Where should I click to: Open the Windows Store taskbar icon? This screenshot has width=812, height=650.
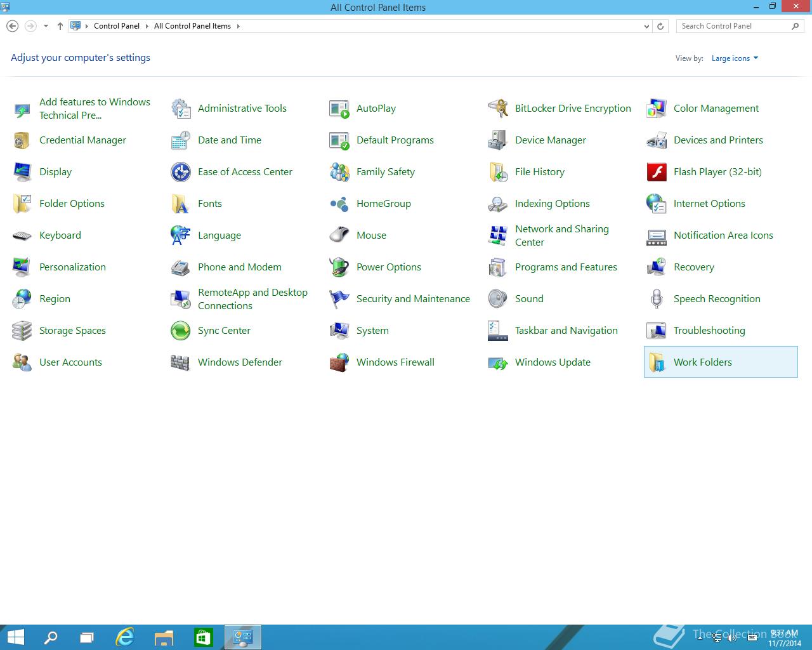[203, 637]
